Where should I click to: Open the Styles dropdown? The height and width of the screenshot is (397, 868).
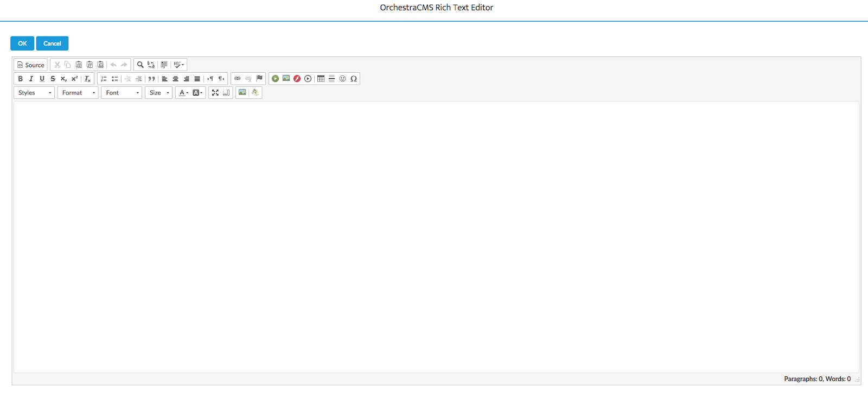tap(34, 93)
